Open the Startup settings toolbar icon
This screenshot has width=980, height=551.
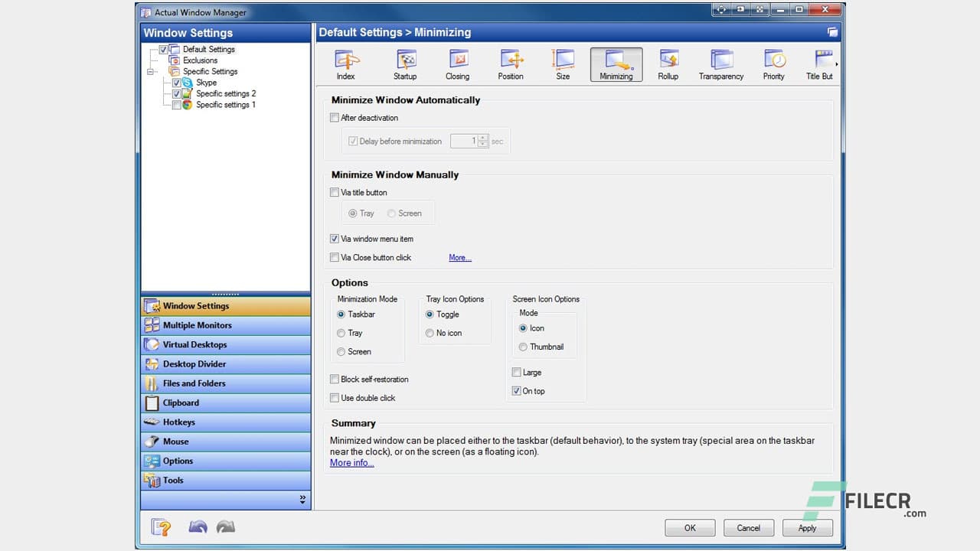(x=405, y=64)
